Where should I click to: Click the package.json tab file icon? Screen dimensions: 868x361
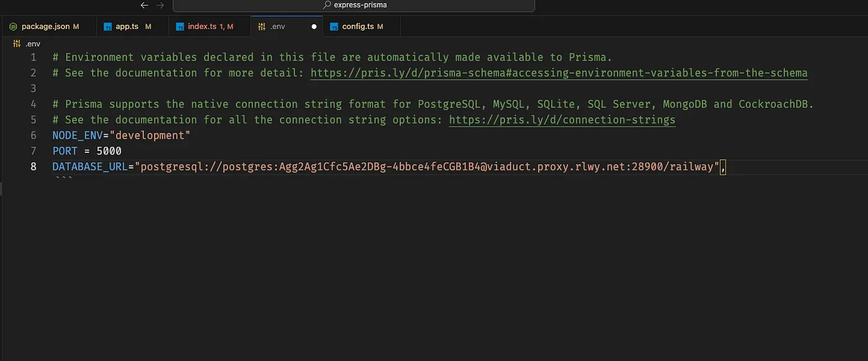[x=13, y=27]
